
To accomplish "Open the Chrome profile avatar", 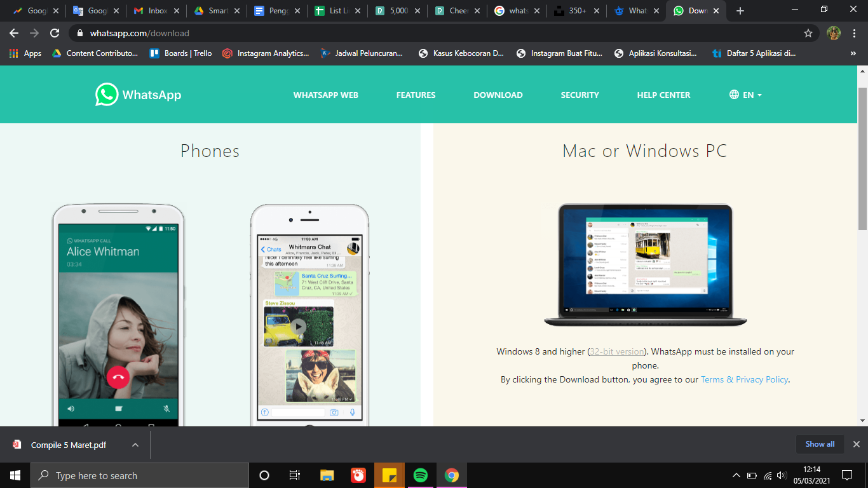I will click(834, 33).
